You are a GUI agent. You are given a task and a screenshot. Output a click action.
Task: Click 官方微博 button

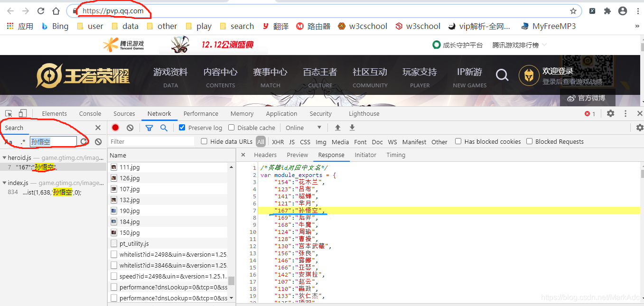tap(587, 98)
